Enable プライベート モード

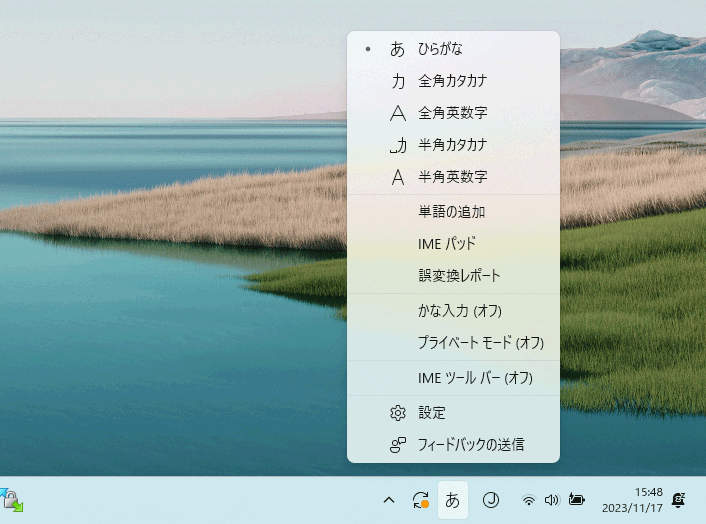click(x=480, y=343)
